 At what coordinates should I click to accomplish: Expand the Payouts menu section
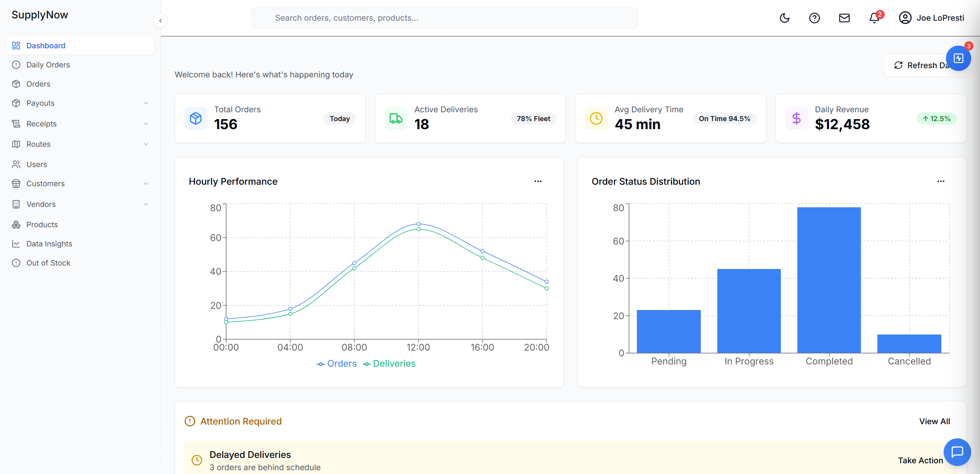click(x=40, y=103)
